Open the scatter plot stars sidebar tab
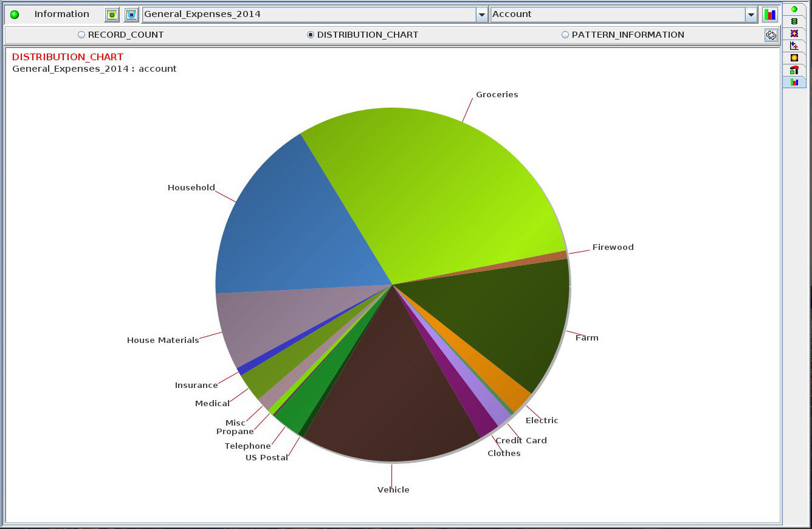The height and width of the screenshot is (529, 812). click(x=794, y=46)
